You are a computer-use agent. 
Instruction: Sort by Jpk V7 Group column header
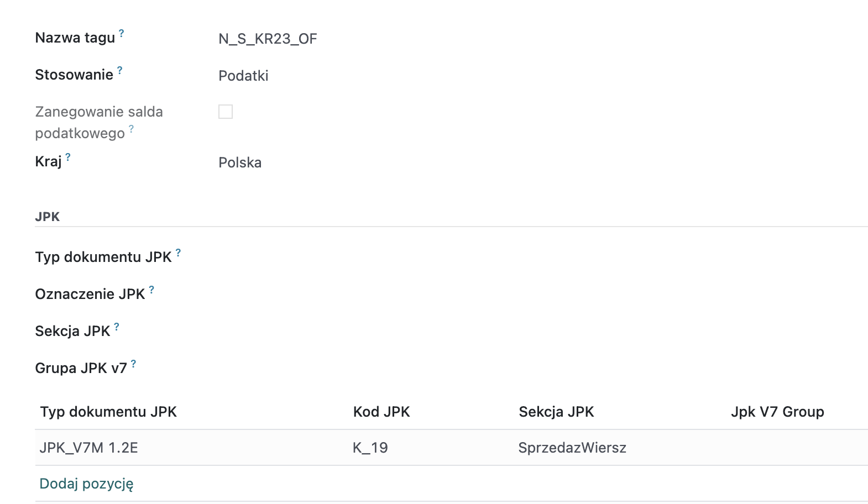(777, 412)
